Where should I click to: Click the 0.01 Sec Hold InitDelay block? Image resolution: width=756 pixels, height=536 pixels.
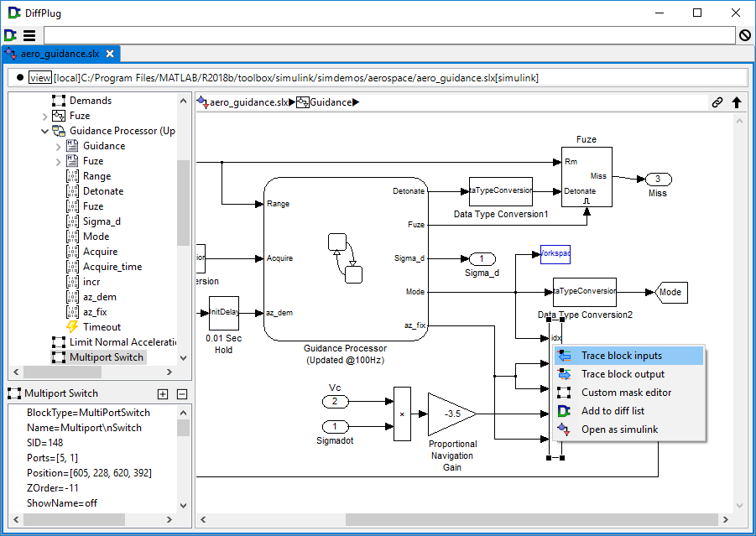tap(224, 314)
